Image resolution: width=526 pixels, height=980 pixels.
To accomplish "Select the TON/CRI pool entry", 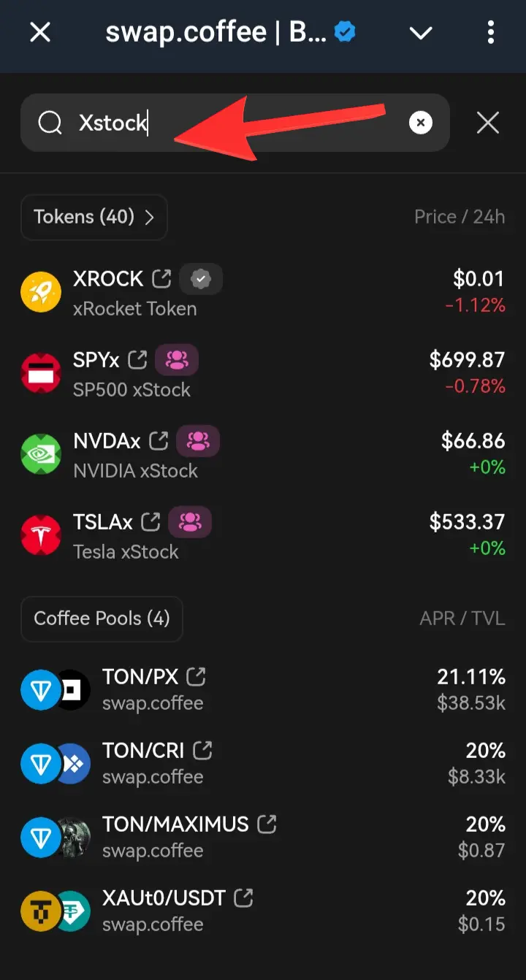I will [263, 763].
